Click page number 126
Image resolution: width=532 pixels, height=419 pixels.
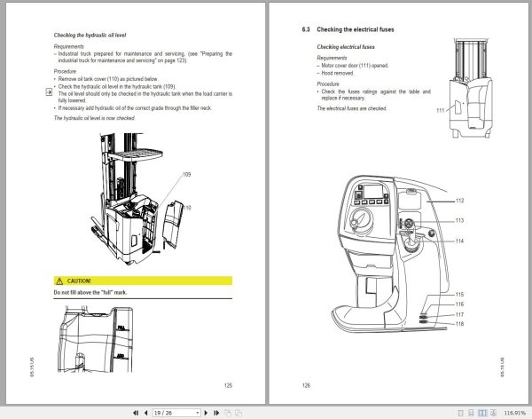point(306,385)
